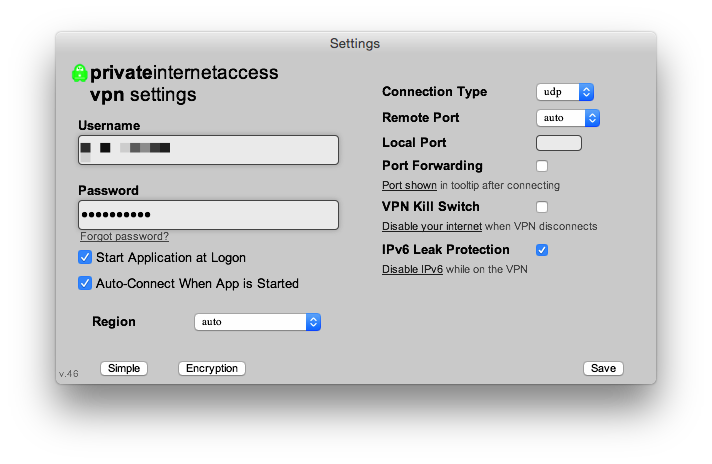
Task: Click the Local Port label
Action: pos(414,143)
